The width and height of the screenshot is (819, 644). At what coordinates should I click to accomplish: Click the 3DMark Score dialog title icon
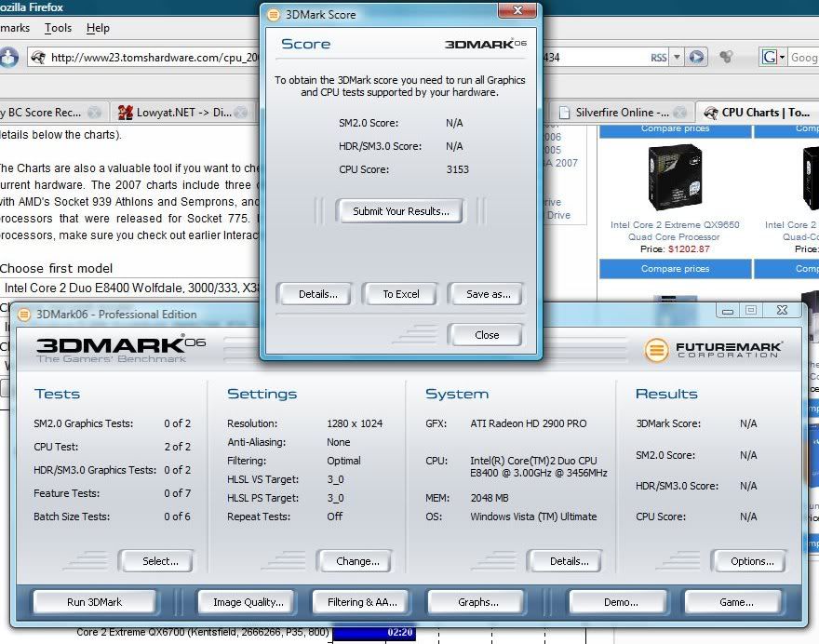(x=273, y=15)
